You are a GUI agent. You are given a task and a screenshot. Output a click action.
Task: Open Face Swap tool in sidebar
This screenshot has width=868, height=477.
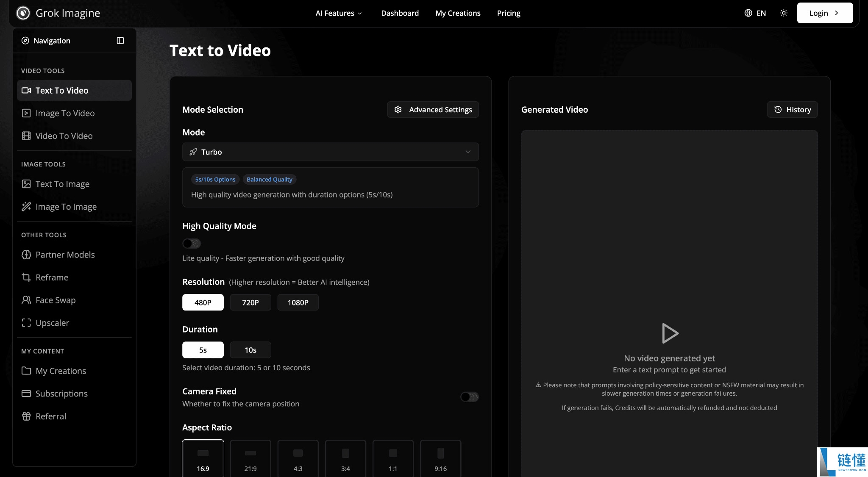pyautogui.click(x=55, y=300)
